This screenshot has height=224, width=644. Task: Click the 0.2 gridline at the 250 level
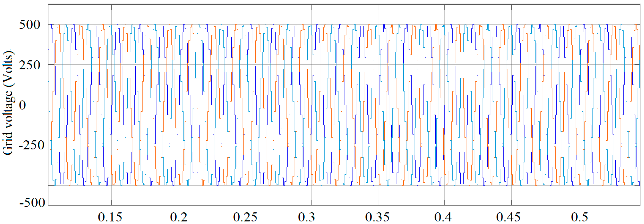pyautogui.click(x=178, y=65)
